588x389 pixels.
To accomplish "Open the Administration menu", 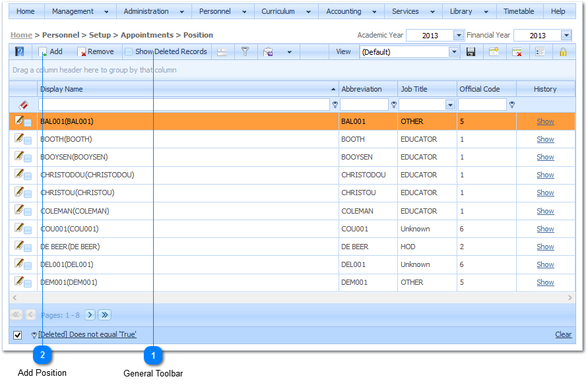I will (154, 11).
